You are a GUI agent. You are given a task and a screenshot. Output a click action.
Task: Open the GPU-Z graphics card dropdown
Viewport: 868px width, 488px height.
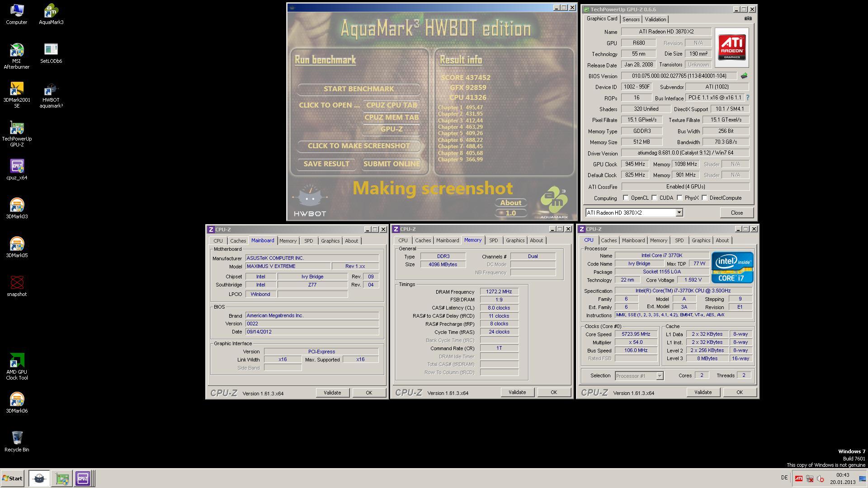tap(679, 212)
